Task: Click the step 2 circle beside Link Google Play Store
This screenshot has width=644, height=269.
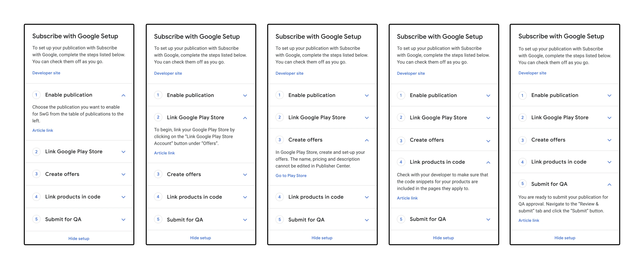Action: click(x=36, y=152)
